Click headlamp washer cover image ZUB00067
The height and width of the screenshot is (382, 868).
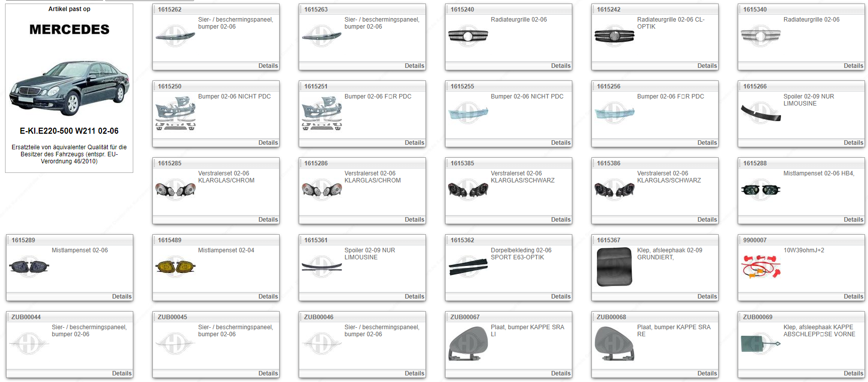(x=468, y=344)
